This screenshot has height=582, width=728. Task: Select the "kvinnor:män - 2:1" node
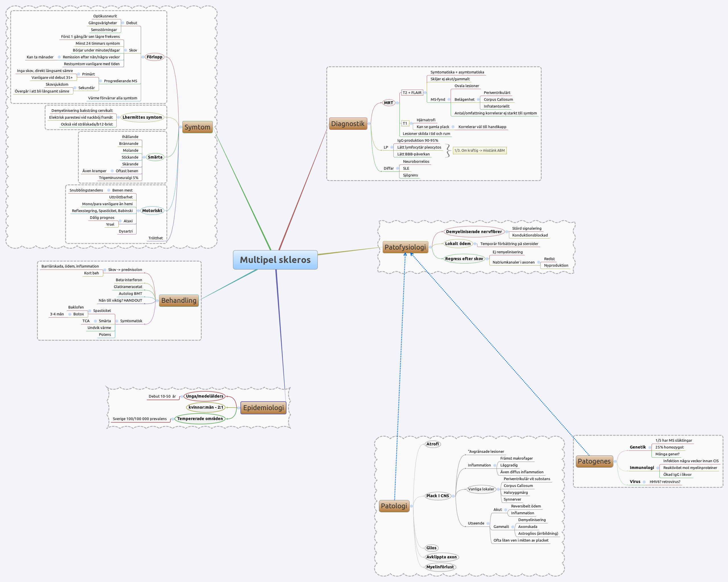206,407
